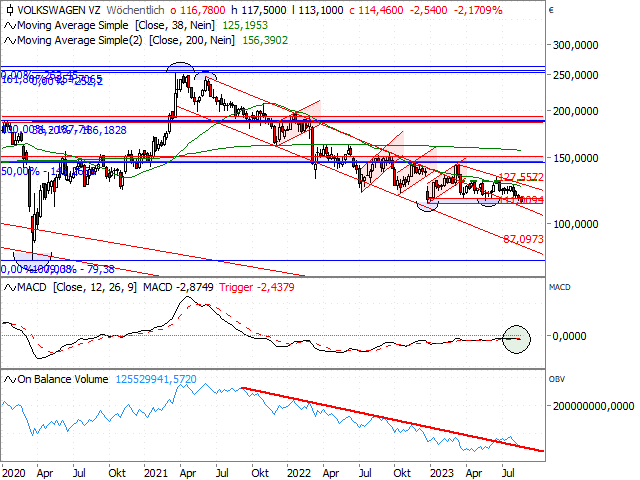640x480 pixels.
Task: Click the On Balance Volume line icon
Action: point(10,380)
